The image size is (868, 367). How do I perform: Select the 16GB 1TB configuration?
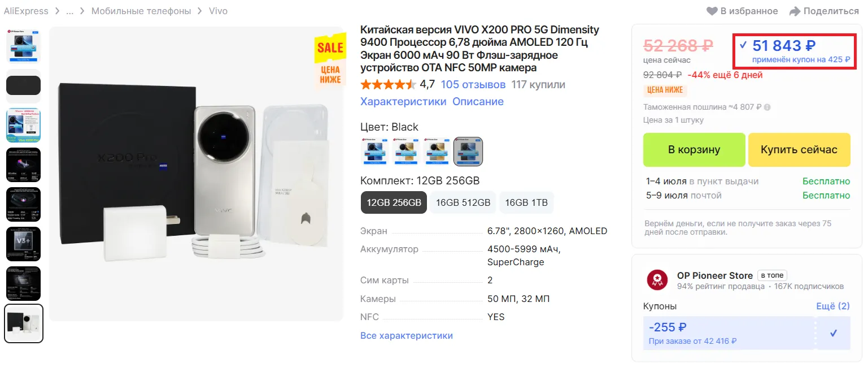click(526, 203)
